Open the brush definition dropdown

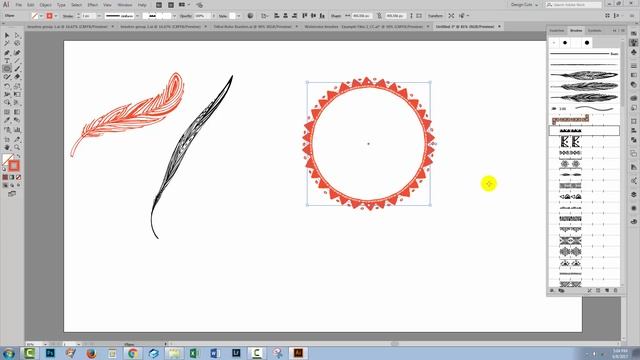174,16
